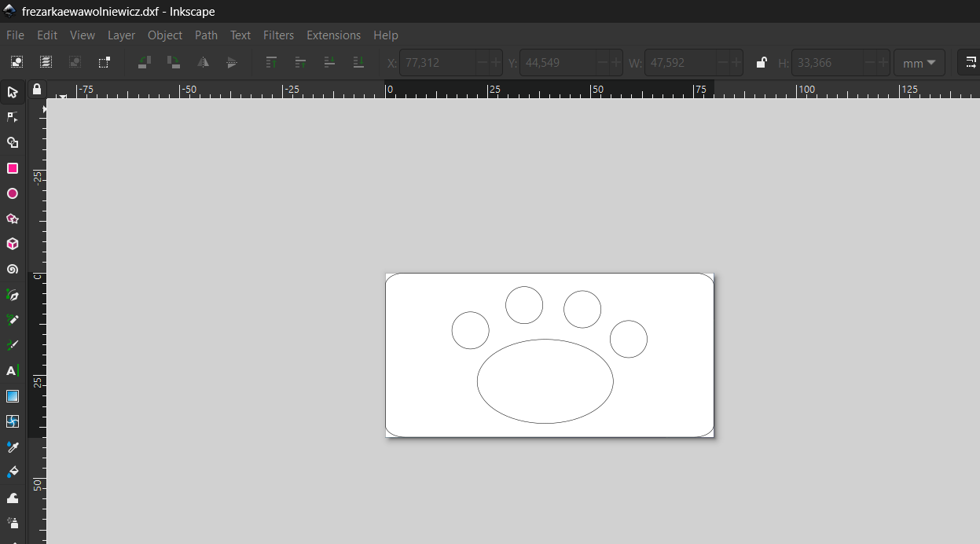Select the Shape Builder tool
Image resolution: width=980 pixels, height=544 pixels.
click(x=13, y=142)
